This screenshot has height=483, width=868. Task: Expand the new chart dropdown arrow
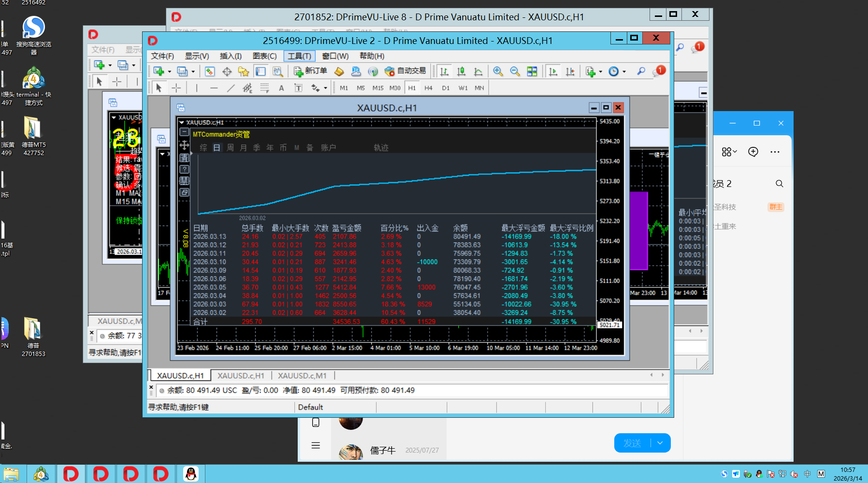[x=170, y=71]
